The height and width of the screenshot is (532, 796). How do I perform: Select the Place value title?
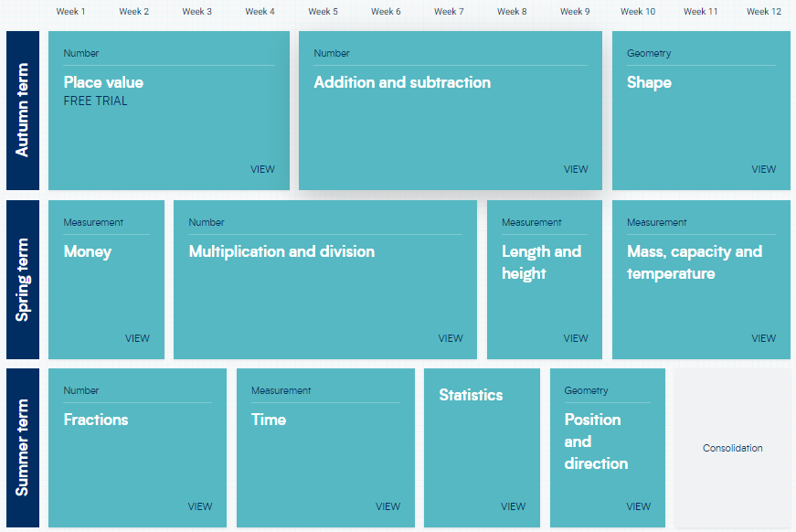103,82
